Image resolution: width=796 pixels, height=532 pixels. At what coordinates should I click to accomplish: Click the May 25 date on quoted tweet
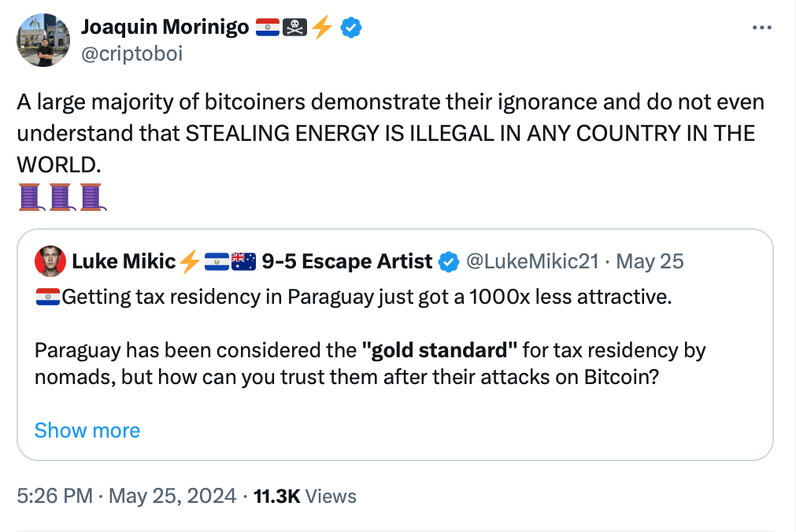pyautogui.click(x=650, y=261)
